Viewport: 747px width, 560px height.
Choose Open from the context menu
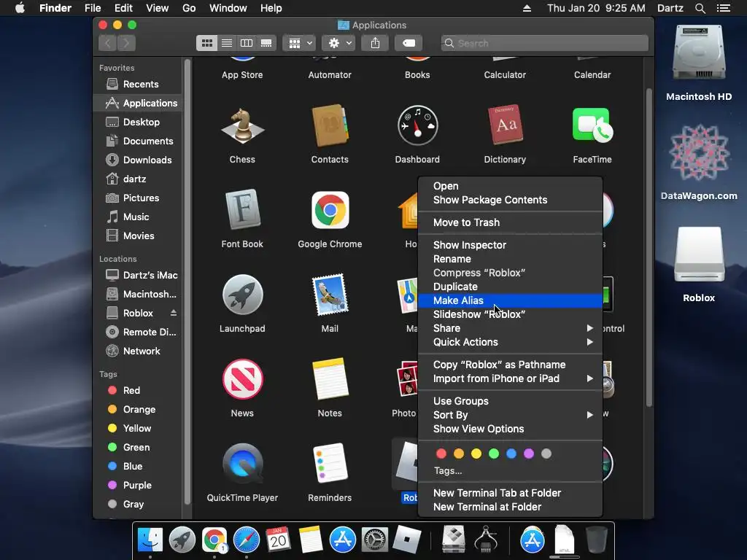click(x=510, y=186)
